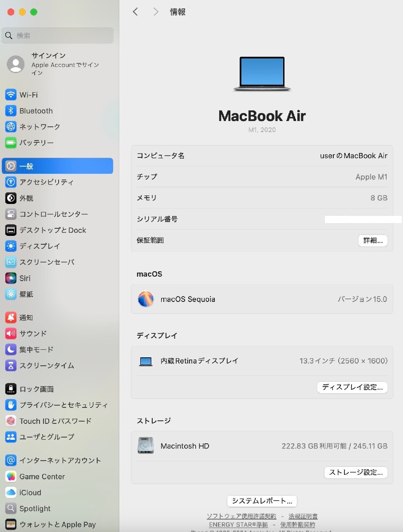Viewport: 403px width, 532px height.
Task: Click the 保証範囲 label
Action: (150, 240)
